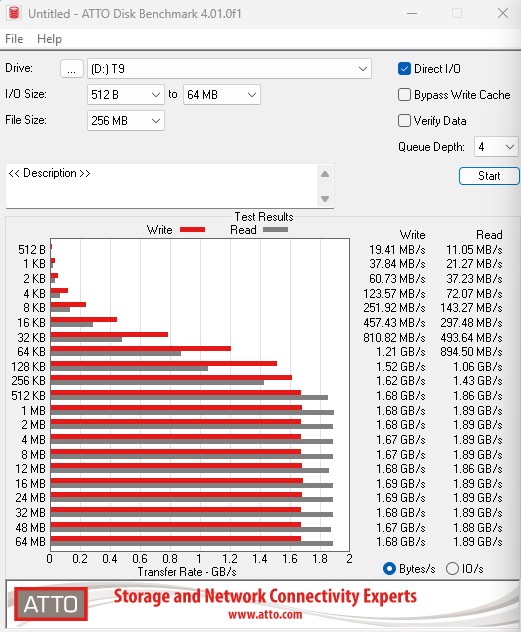Screen dimensions: 521x632
Task: Select the IO/s radio button
Action: click(x=452, y=568)
